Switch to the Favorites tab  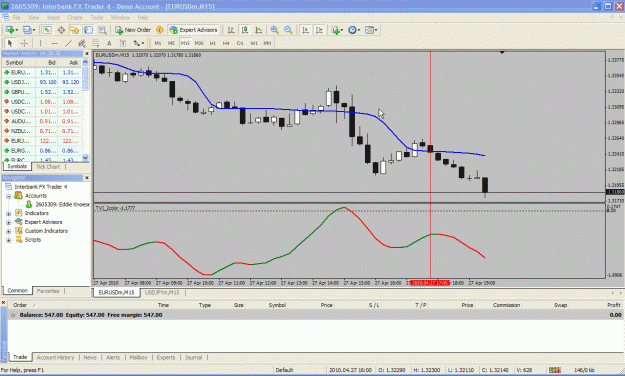[48, 291]
